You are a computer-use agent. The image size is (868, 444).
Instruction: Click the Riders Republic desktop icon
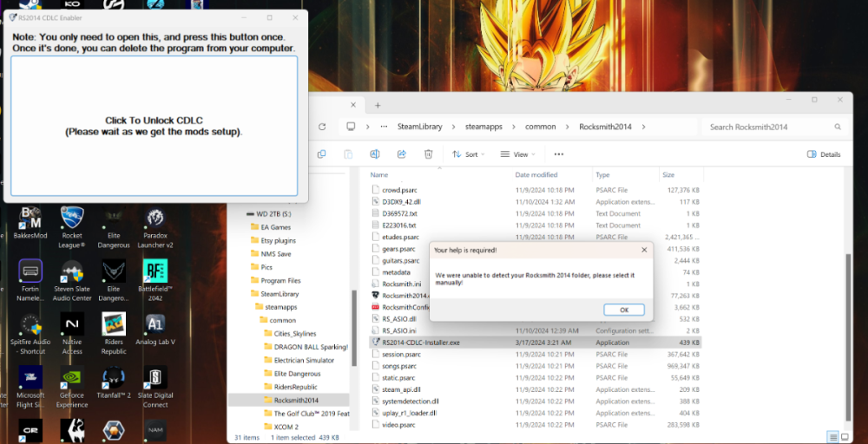pos(114,333)
